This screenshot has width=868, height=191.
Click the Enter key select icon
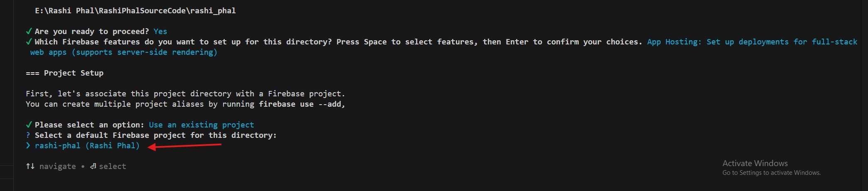coord(93,167)
